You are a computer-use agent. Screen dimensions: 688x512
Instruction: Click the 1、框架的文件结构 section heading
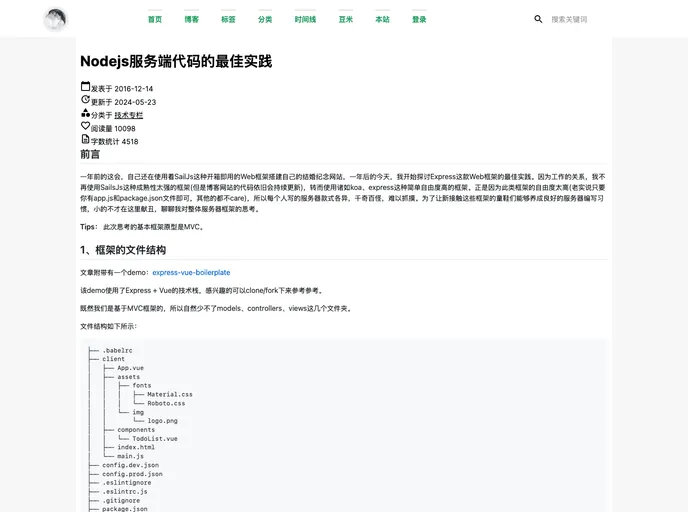click(x=123, y=250)
